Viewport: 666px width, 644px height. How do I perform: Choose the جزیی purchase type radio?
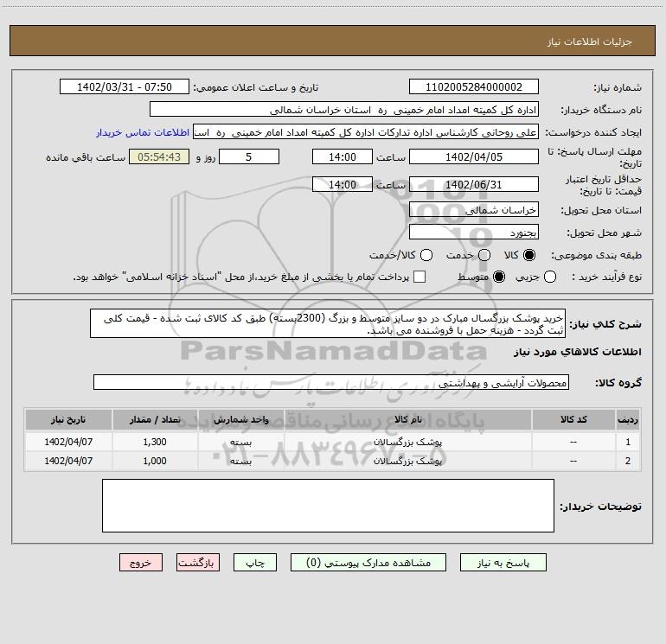550,277
